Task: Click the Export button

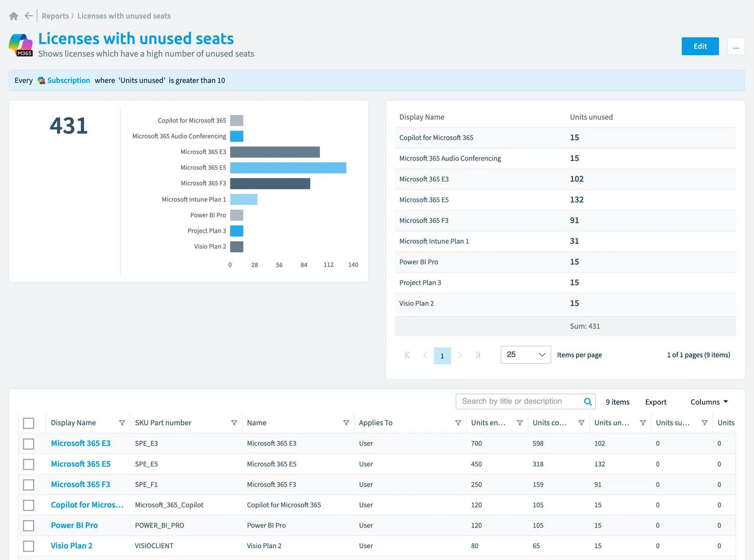Action: click(656, 402)
